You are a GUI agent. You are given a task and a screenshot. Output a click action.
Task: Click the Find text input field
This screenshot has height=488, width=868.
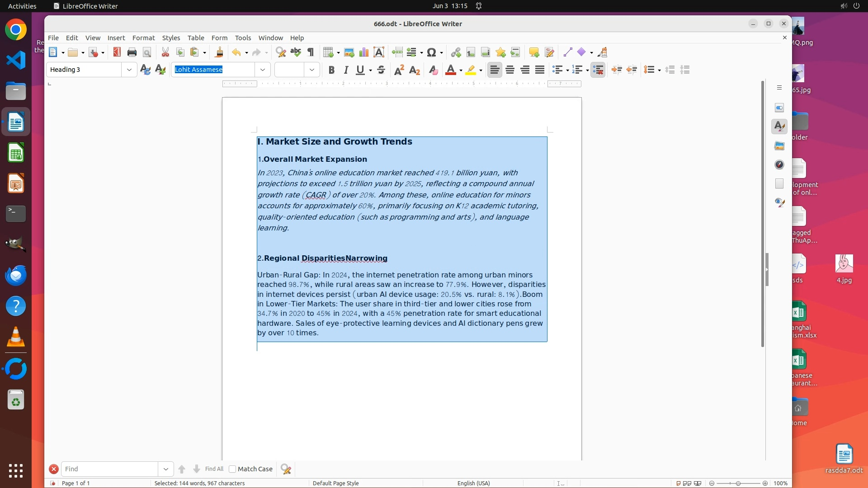point(109,469)
